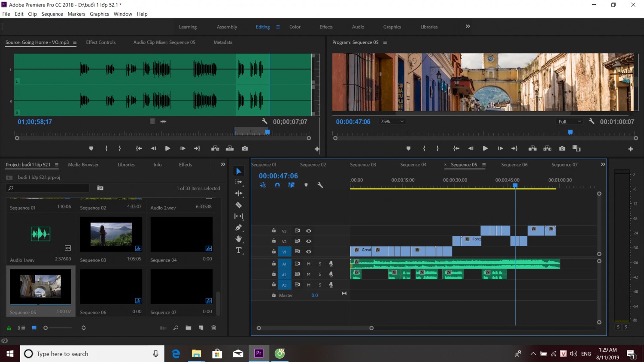Select the Selection tool arrow
644x362 pixels.
point(239,171)
